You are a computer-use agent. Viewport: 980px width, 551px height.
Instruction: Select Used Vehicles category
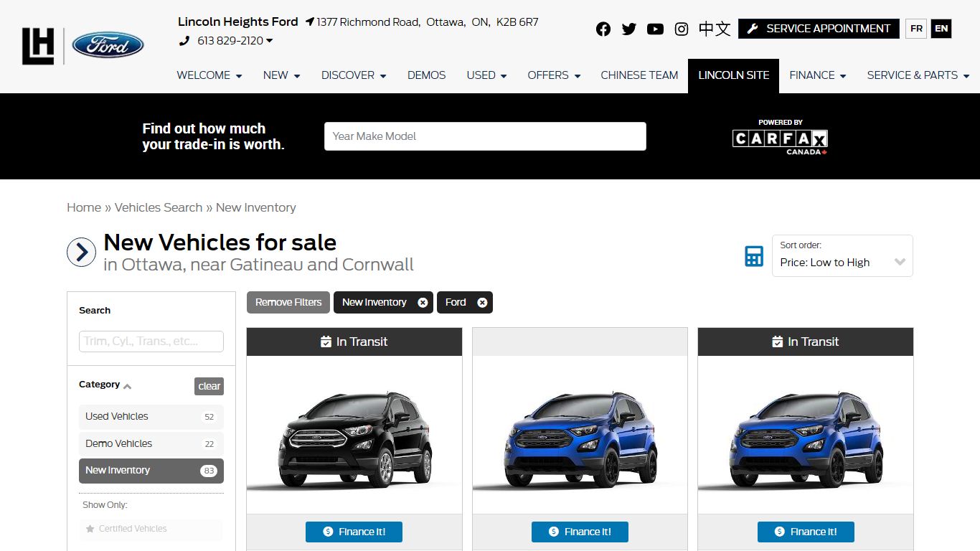click(151, 417)
